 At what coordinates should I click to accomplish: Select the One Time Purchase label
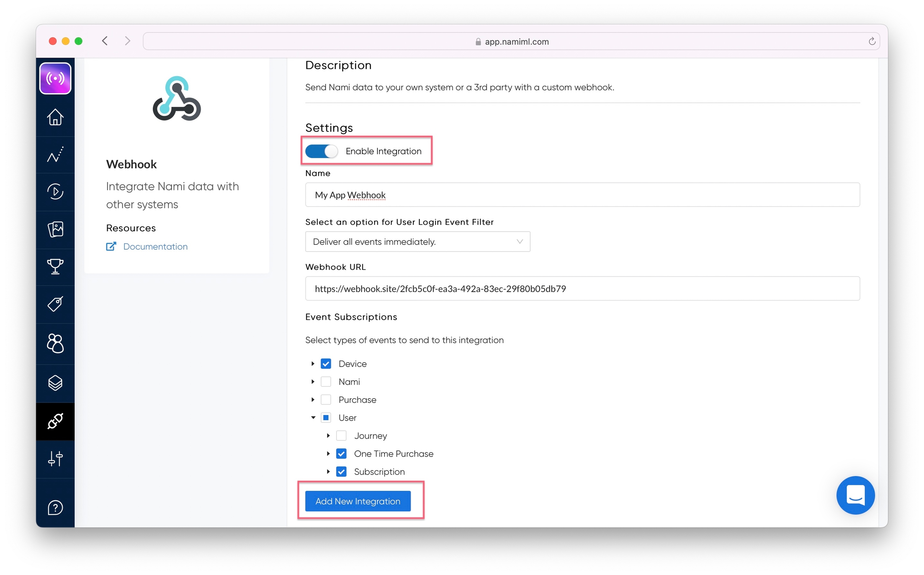[393, 454]
